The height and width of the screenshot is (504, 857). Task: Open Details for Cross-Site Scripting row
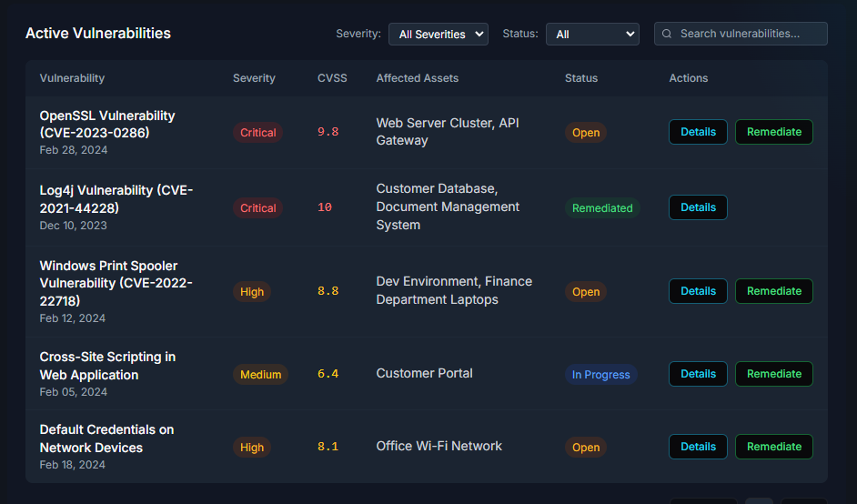coord(698,374)
